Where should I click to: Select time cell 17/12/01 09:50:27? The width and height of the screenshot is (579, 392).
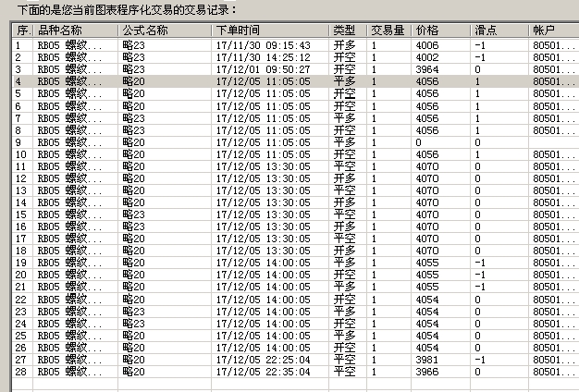coord(264,69)
